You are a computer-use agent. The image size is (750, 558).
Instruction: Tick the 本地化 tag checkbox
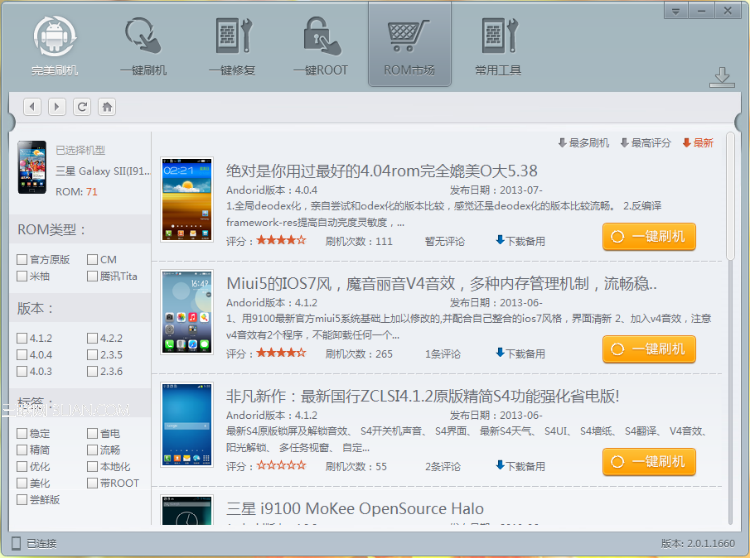point(92,467)
